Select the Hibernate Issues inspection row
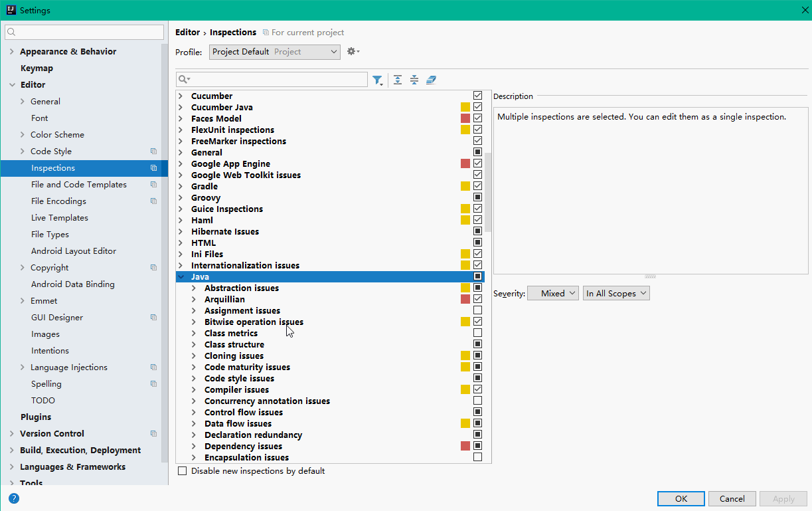 [330, 231]
